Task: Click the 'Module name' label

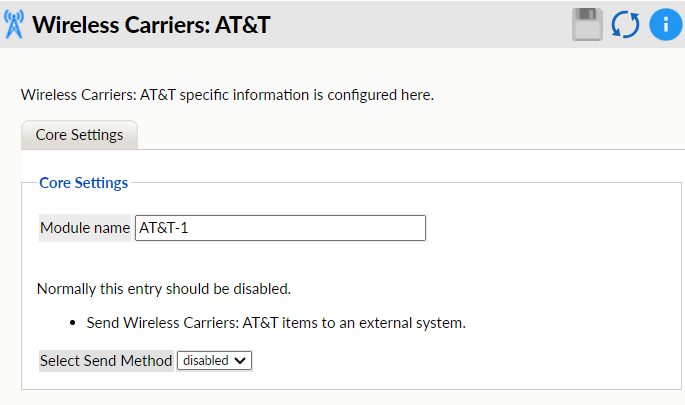Action: click(85, 228)
